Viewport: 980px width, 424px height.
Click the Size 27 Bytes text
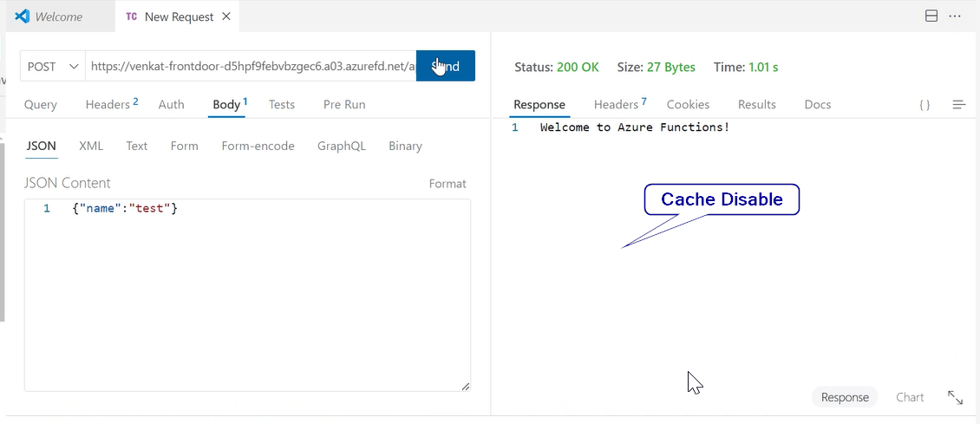(657, 67)
